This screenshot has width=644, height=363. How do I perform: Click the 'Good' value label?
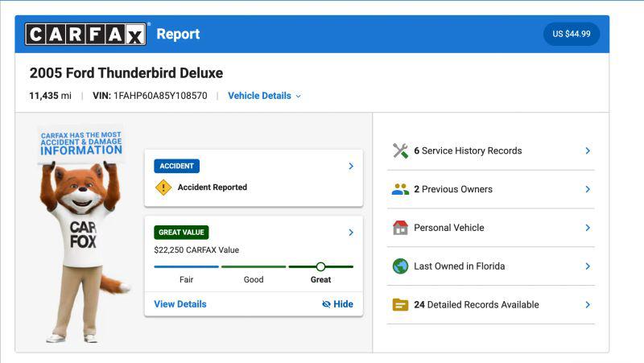(x=254, y=279)
